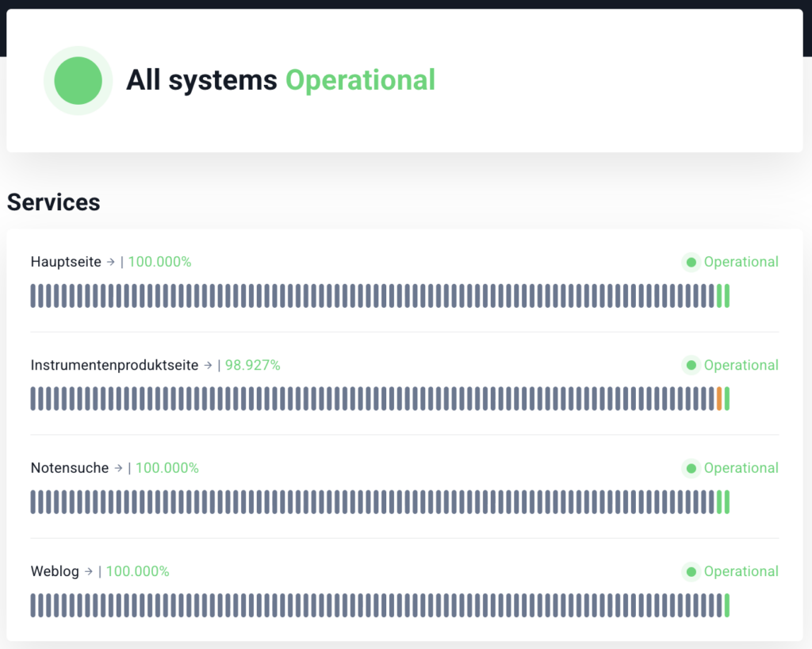
Task: Open the Hauptseite service link
Action: [66, 262]
